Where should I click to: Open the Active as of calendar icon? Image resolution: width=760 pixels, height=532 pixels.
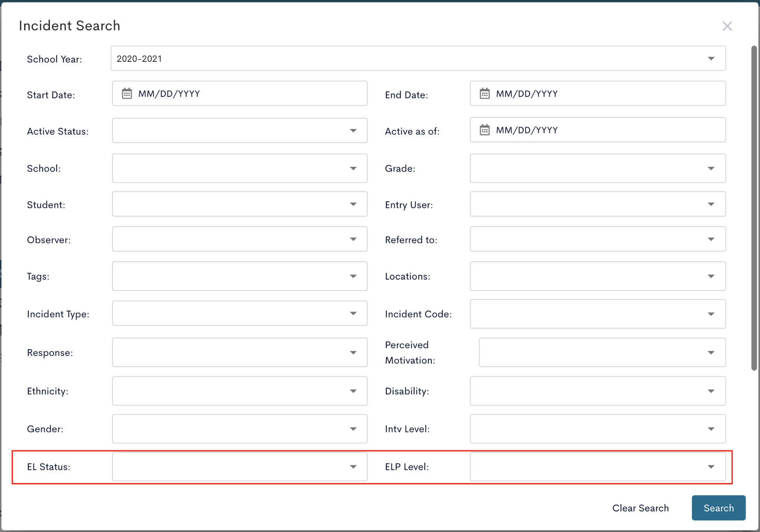point(485,130)
